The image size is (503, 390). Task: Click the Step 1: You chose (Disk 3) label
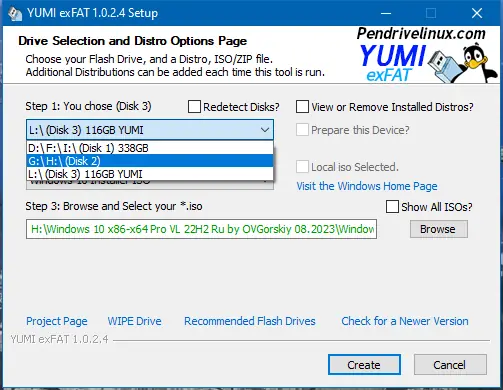88,106
